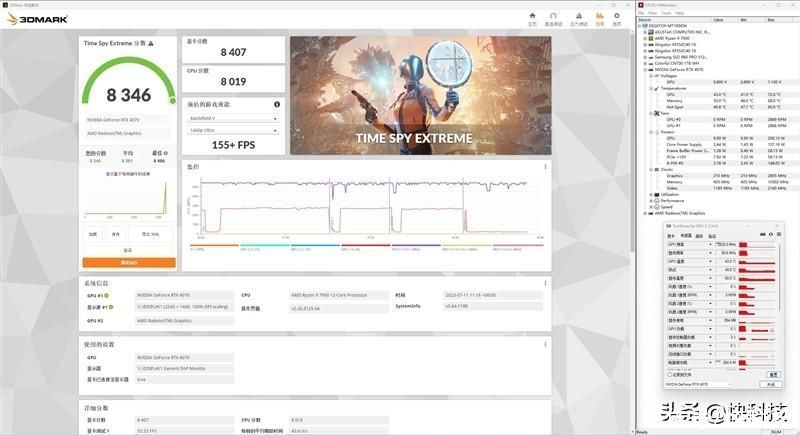Click the info icon beside best score
Screen dimensions: 800x435
pyautogui.click(x=165, y=153)
